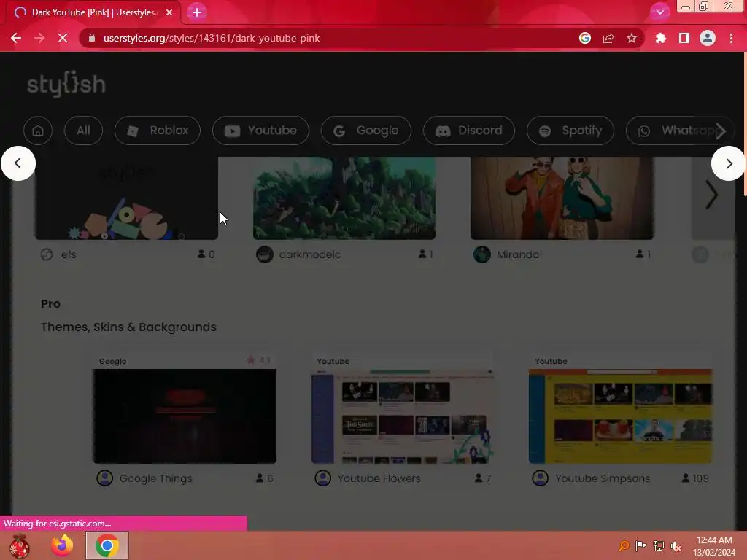Click the efs author avatar icon

pos(47,254)
